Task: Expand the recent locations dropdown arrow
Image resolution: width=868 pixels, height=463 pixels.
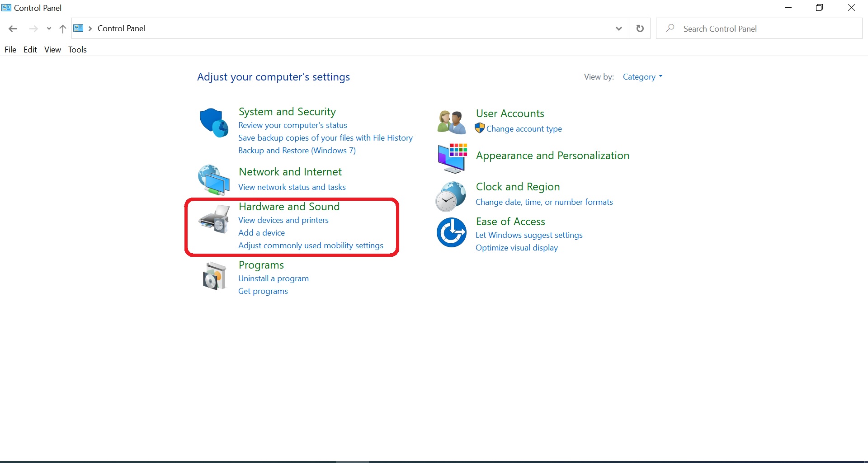Action: pos(49,29)
